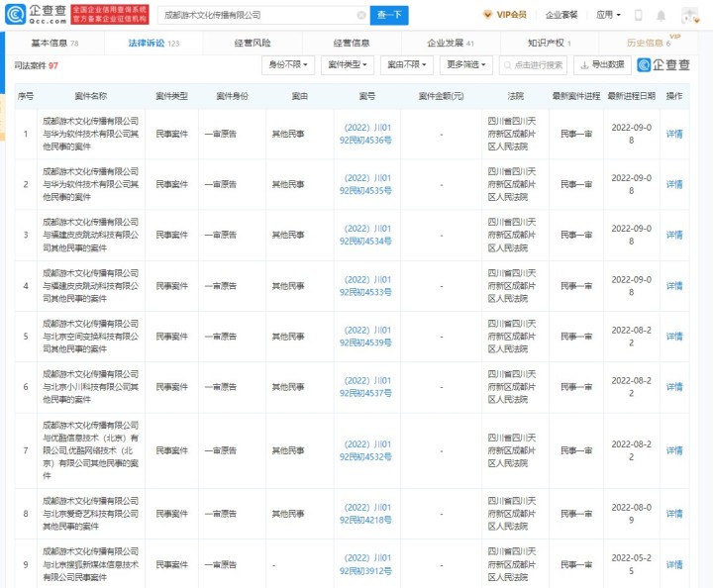Open the user avatar icon
This screenshot has height=588, width=713.
pos(690,16)
